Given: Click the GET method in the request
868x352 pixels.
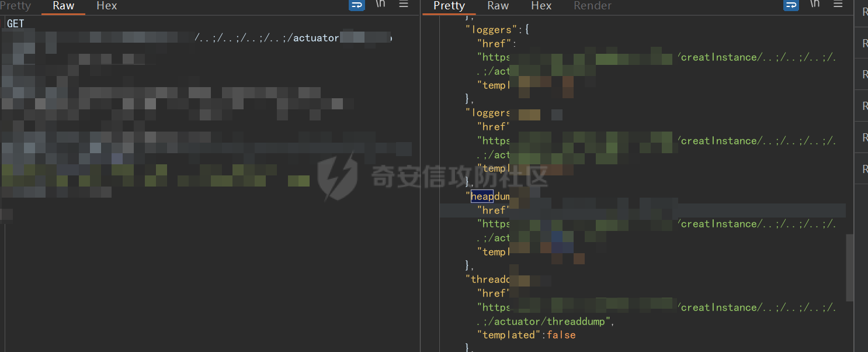Looking at the screenshot, I should point(15,23).
